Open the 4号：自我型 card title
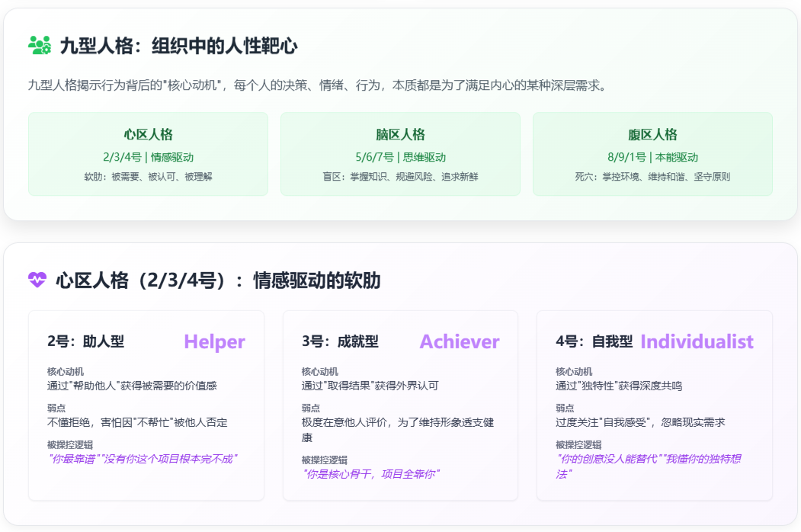Viewport: 801px width, 532px height. pyautogui.click(x=594, y=341)
